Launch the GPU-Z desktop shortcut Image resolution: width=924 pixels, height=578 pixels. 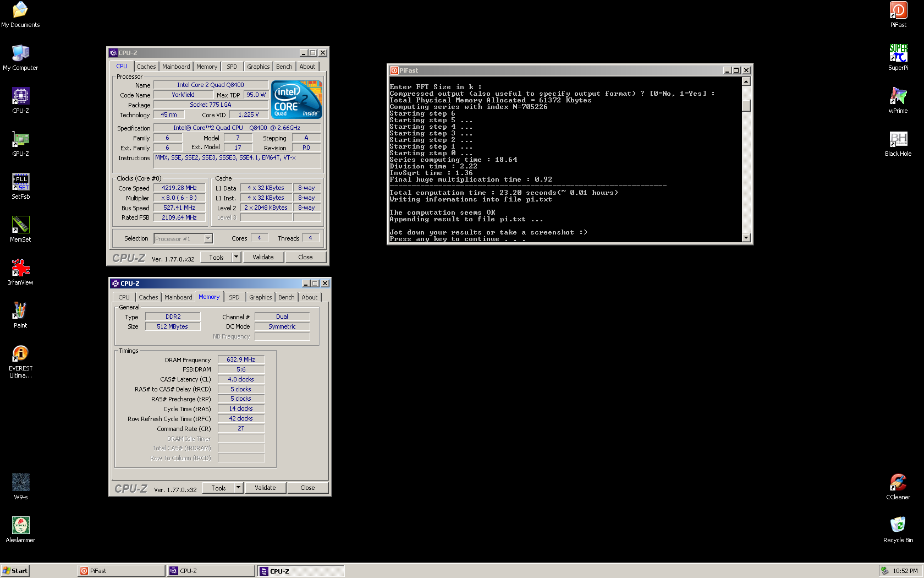[20, 143]
